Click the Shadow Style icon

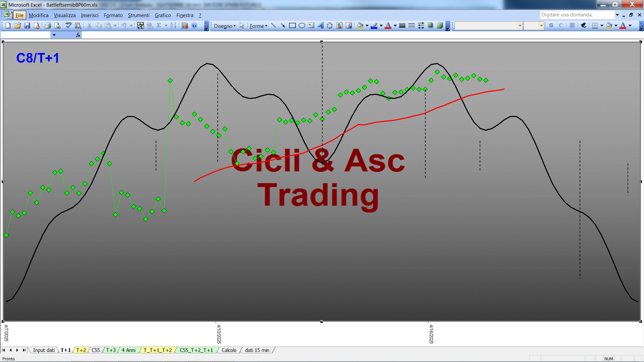point(430,25)
